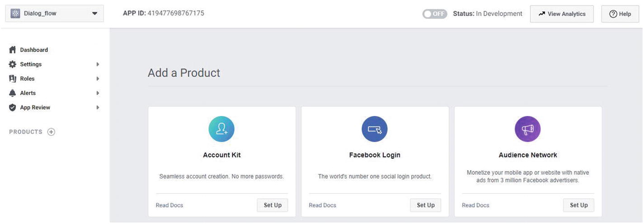Click the Settings gear icon in sidebar

(x=13, y=64)
